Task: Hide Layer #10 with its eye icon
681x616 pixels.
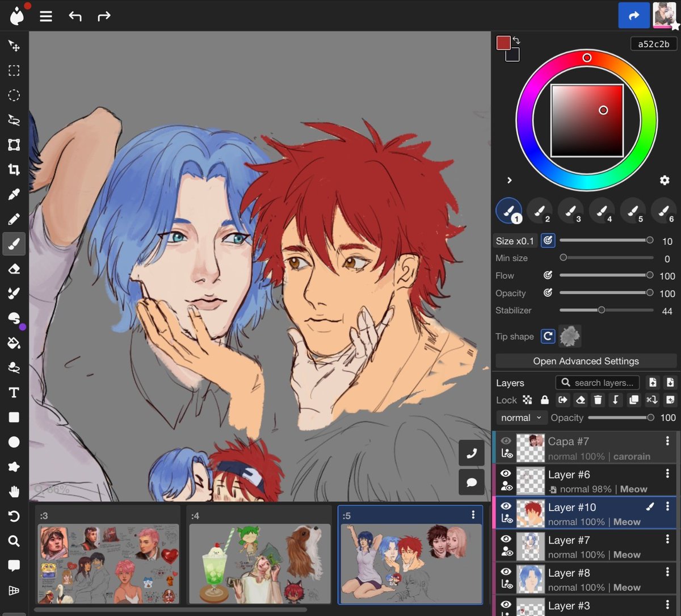Action: tap(506, 506)
